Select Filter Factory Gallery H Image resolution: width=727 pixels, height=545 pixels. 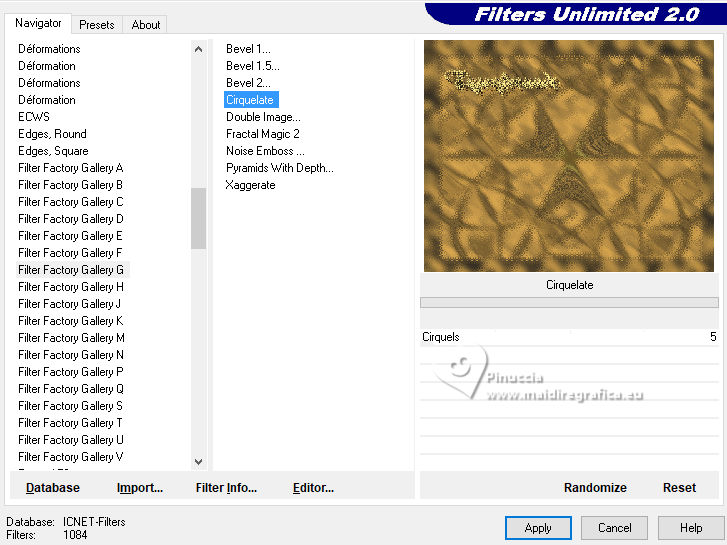click(70, 287)
